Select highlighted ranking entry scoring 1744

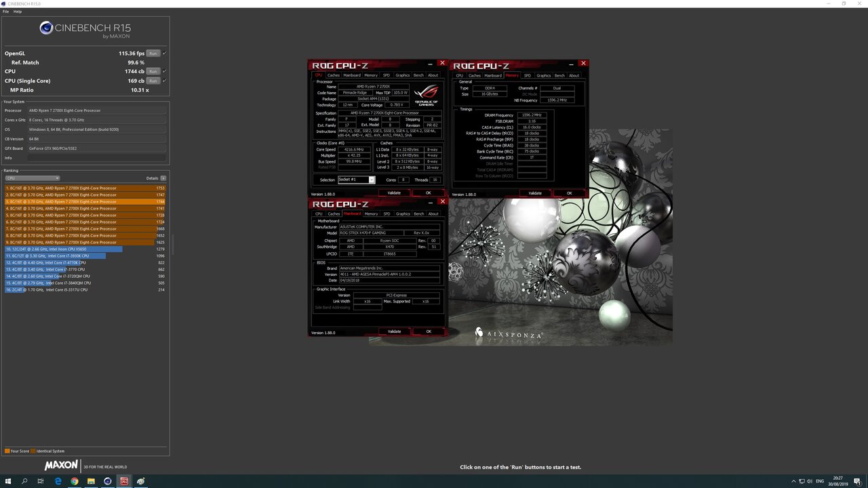(85, 201)
